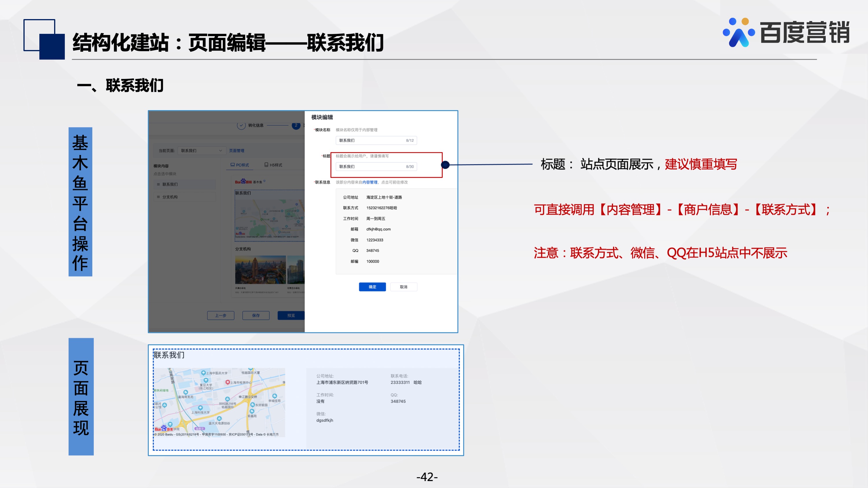This screenshot has width=868, height=488.
Task: Click the Baidu logo on the large map
Action: [x=164, y=428]
